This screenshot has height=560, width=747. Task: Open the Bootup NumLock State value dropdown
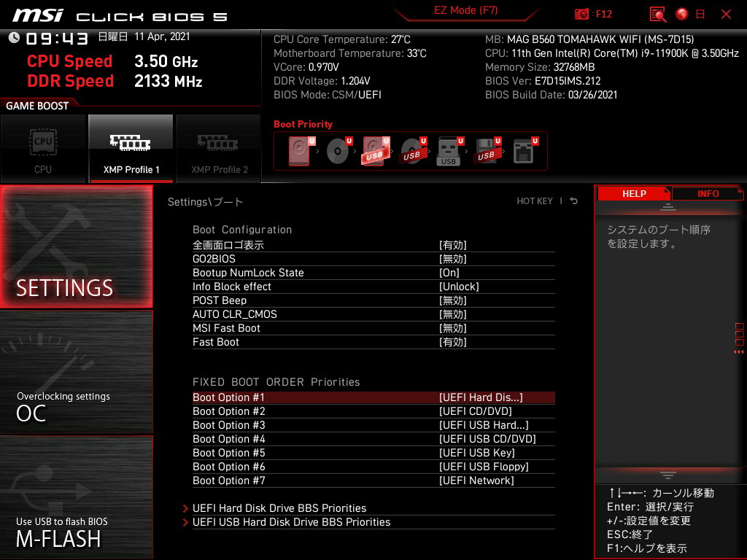coord(449,273)
